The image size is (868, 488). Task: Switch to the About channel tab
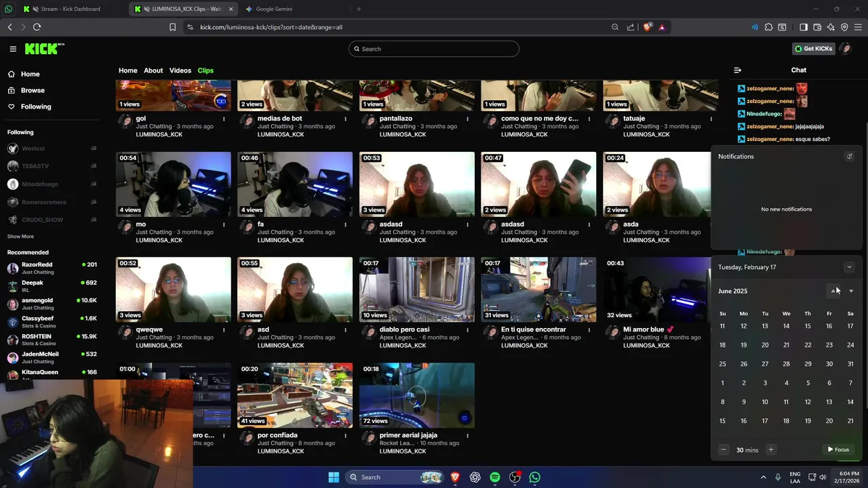pyautogui.click(x=153, y=70)
